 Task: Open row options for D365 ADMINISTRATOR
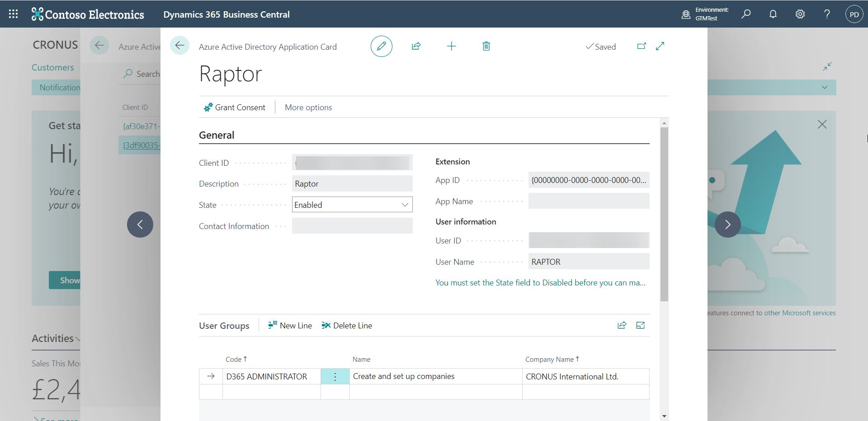click(335, 377)
